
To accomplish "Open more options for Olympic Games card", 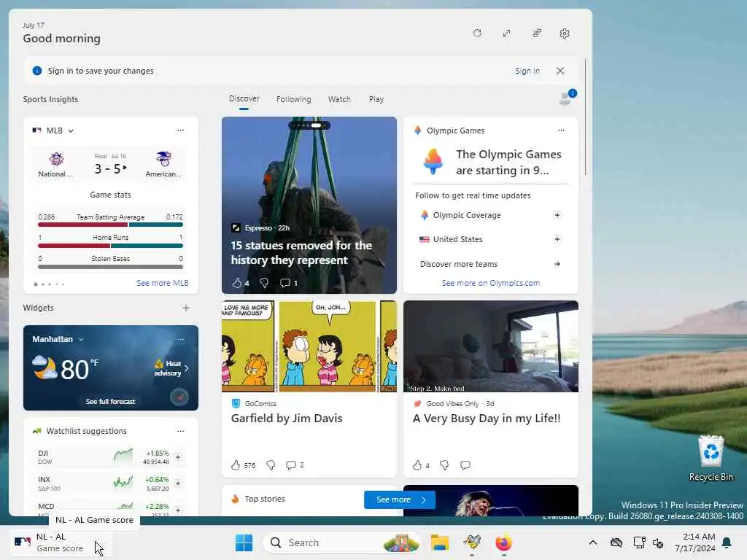I will (561, 130).
